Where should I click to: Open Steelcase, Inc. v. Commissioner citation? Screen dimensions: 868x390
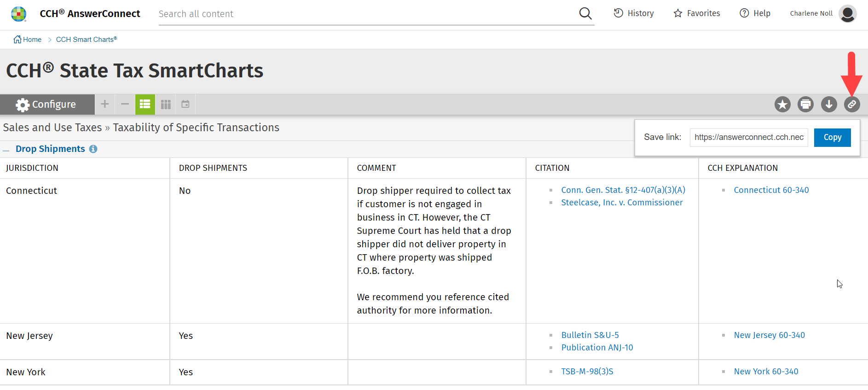click(x=622, y=203)
